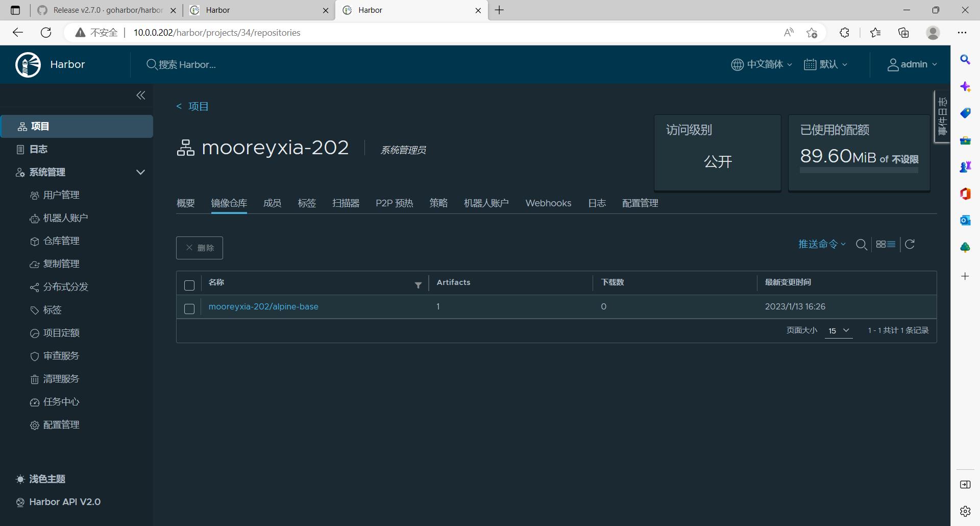Click the 搜索 Harbor search field
Viewport: 980px width, 526px height.
(187, 65)
